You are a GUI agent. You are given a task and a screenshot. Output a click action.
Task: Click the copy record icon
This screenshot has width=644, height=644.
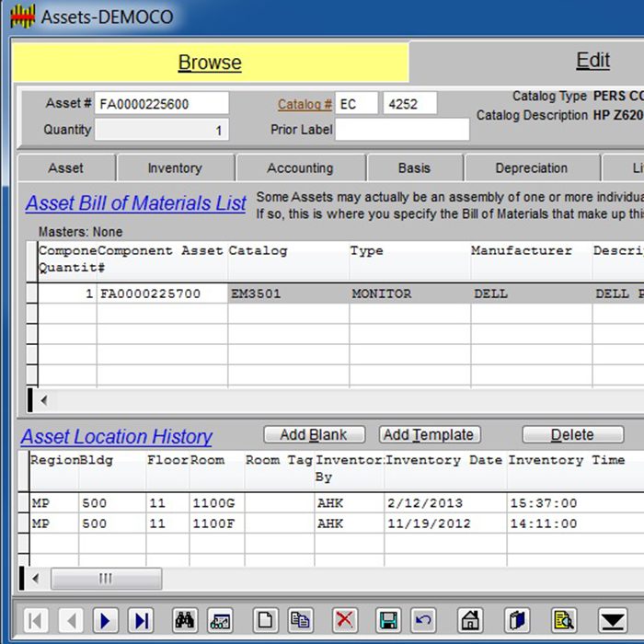coord(300,620)
